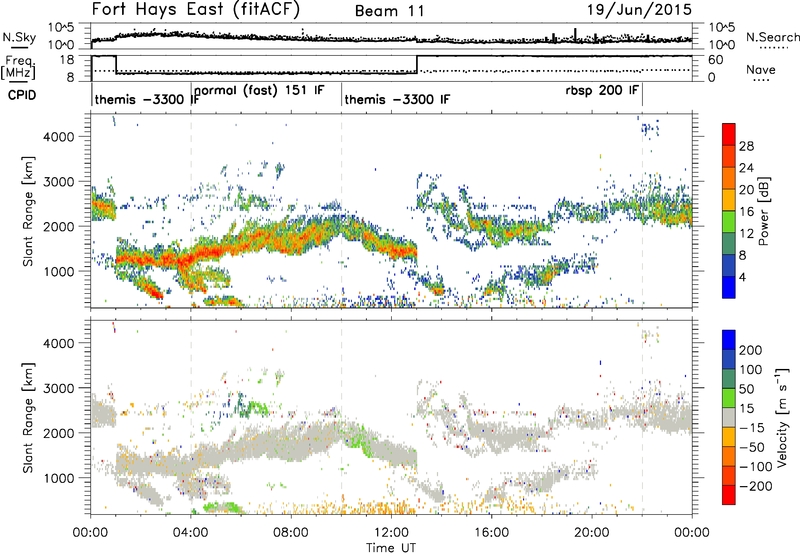Click the second 'themis -3300 IF' label after 10:00
The image size is (800, 554).
point(397,99)
